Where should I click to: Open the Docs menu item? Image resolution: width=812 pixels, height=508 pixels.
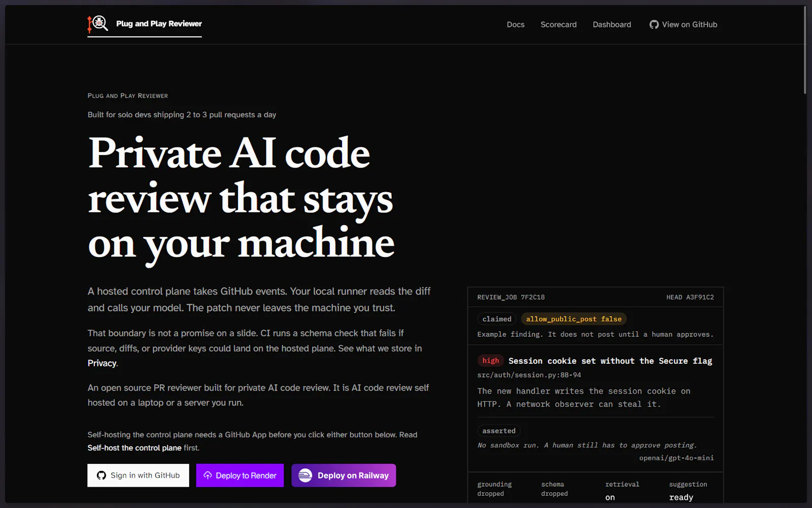click(516, 24)
